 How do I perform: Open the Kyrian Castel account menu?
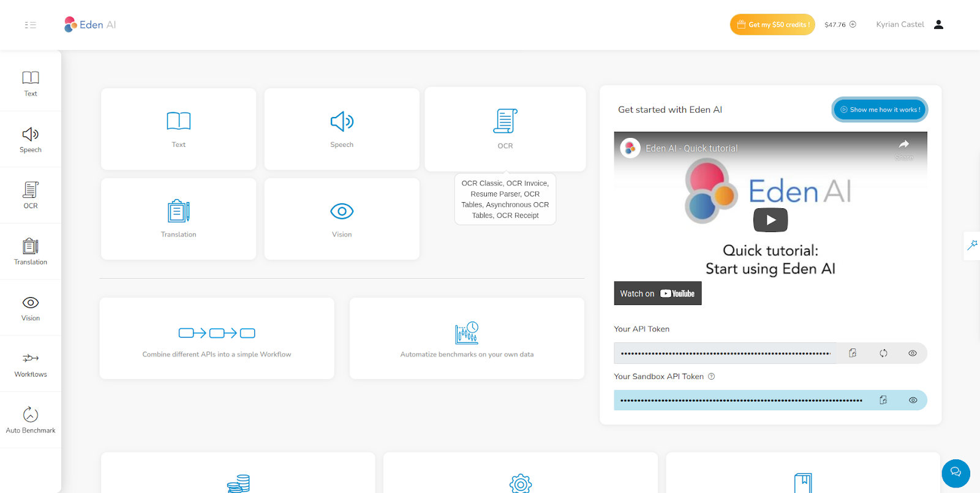coord(900,24)
